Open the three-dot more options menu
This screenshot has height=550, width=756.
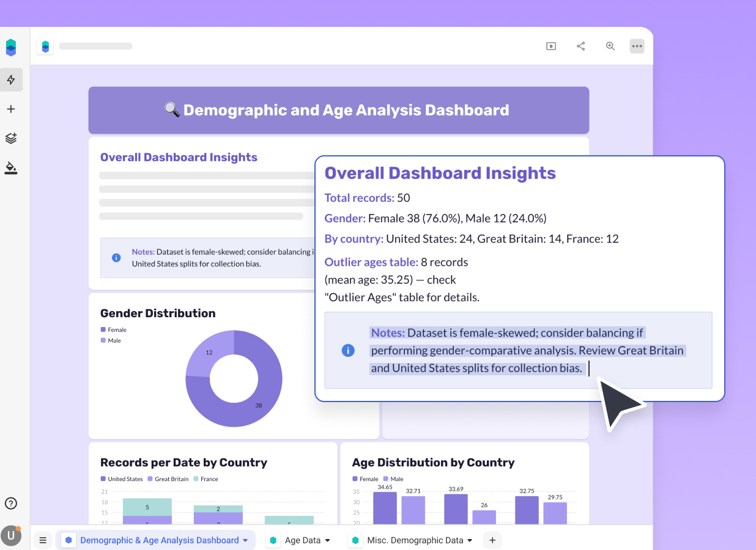637,46
